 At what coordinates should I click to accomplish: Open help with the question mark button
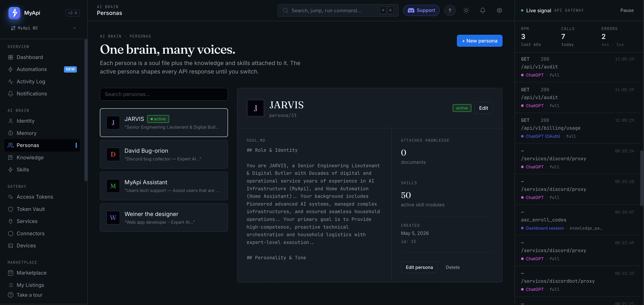point(450,11)
